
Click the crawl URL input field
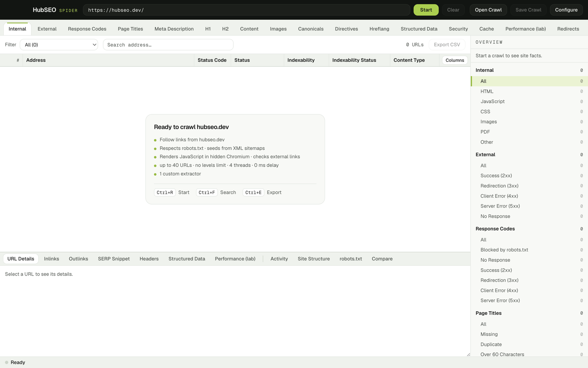coord(246,10)
